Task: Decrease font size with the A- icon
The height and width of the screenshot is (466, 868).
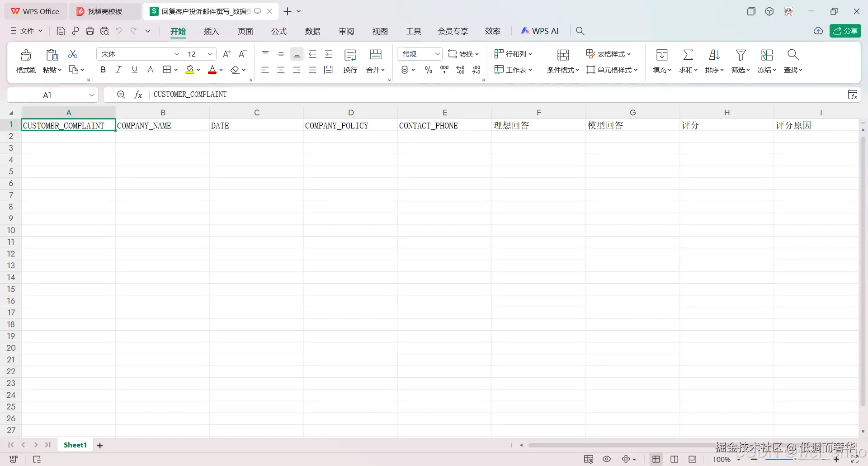Action: pyautogui.click(x=243, y=54)
